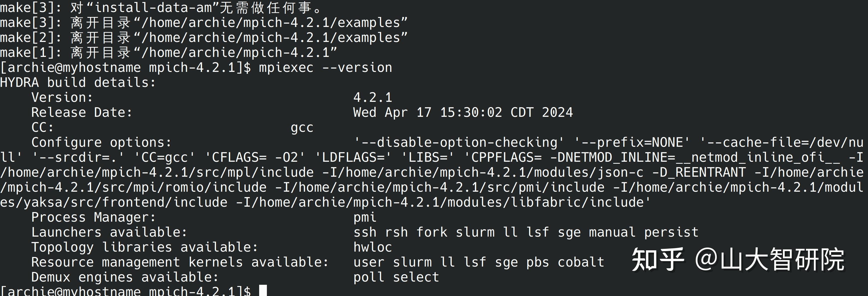Click the 'hwloc' topology library value
This screenshot has height=296, width=868.
point(373,247)
